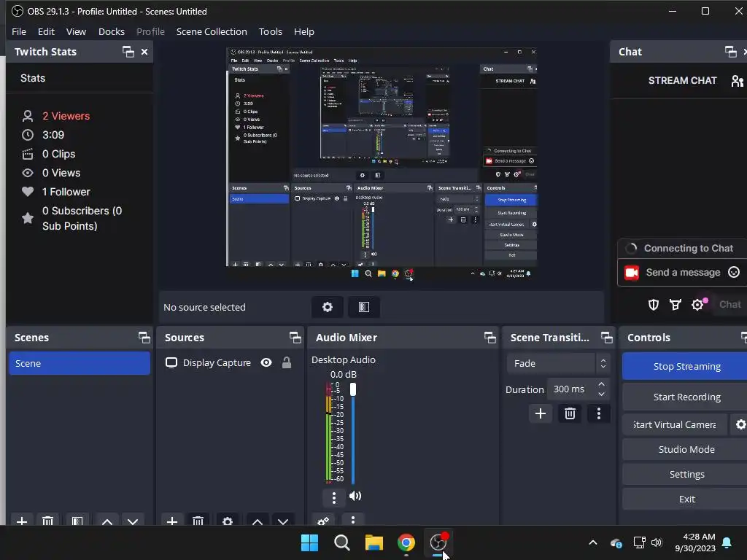Float the Scenes dock
Viewport: 747px width, 560px height.
[144, 338]
